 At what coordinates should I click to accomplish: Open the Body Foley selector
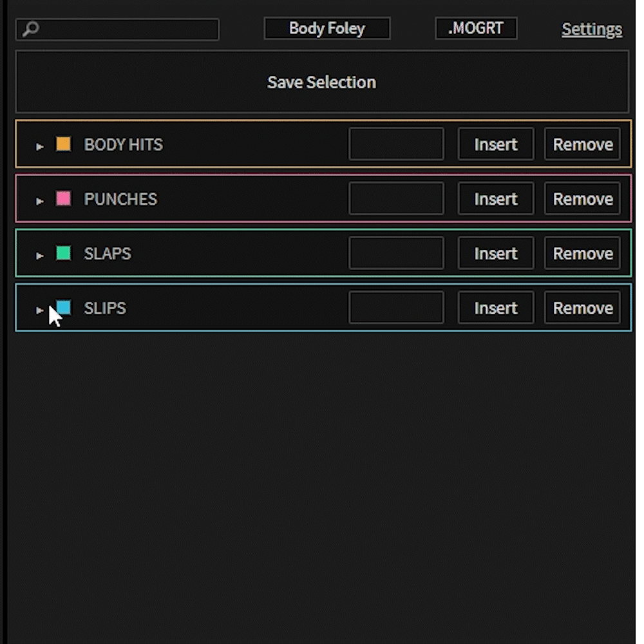click(x=327, y=28)
